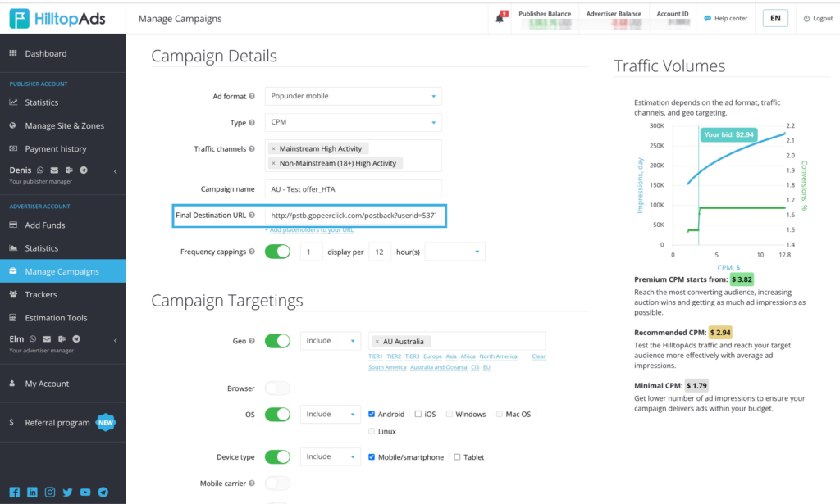
Task: Click the Your bid marker on chart
Action: pos(728,135)
